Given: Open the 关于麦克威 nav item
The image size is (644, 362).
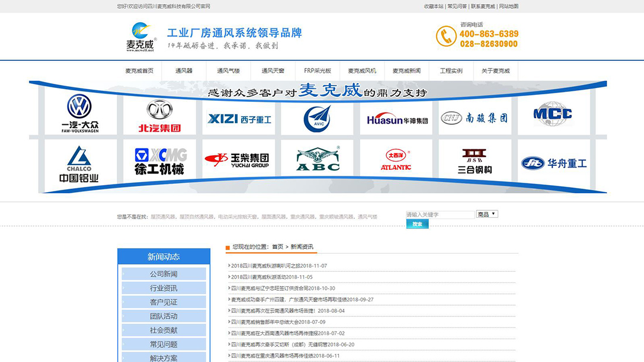Looking at the screenshot, I should point(496,71).
